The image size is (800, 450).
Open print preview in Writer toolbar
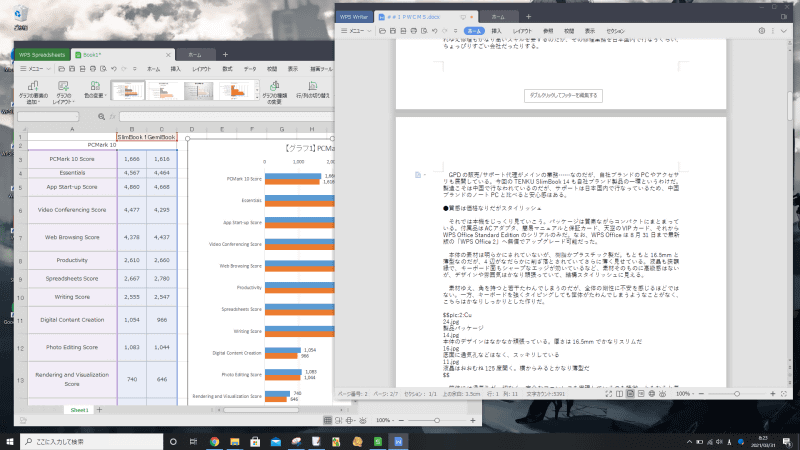424,31
